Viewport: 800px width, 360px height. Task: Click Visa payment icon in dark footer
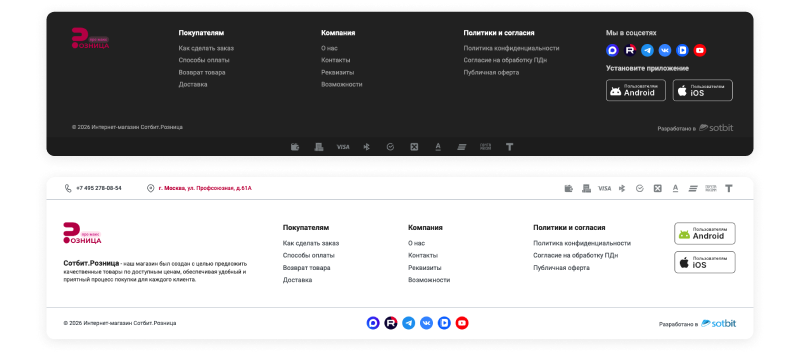(343, 147)
